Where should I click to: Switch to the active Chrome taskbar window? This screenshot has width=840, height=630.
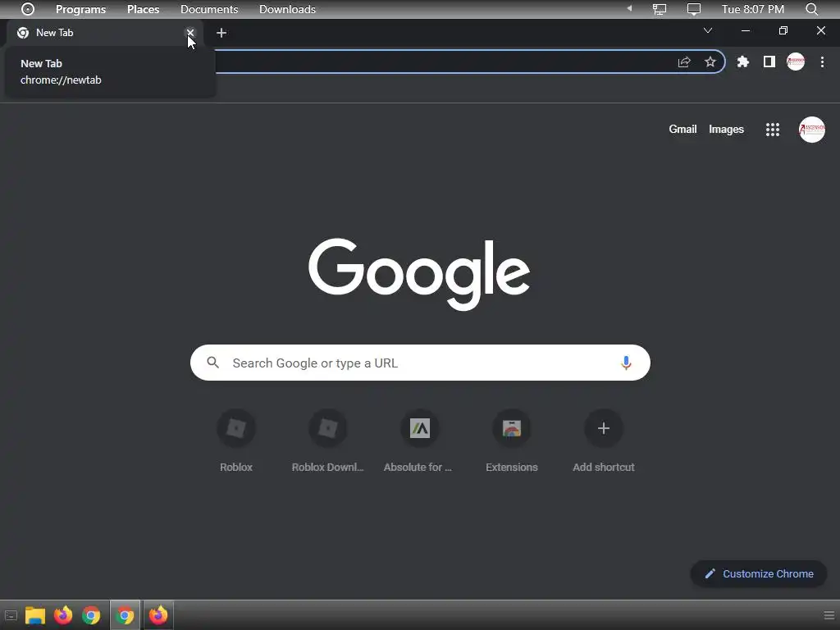125,615
